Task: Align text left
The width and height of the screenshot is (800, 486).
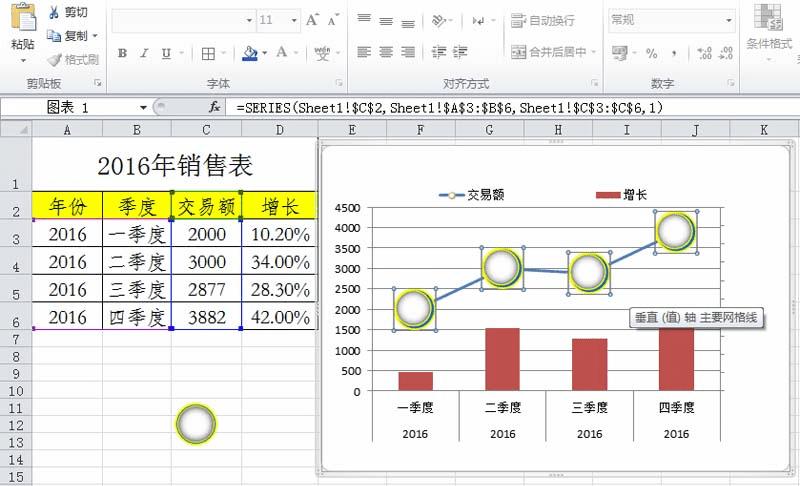Action: [x=364, y=52]
